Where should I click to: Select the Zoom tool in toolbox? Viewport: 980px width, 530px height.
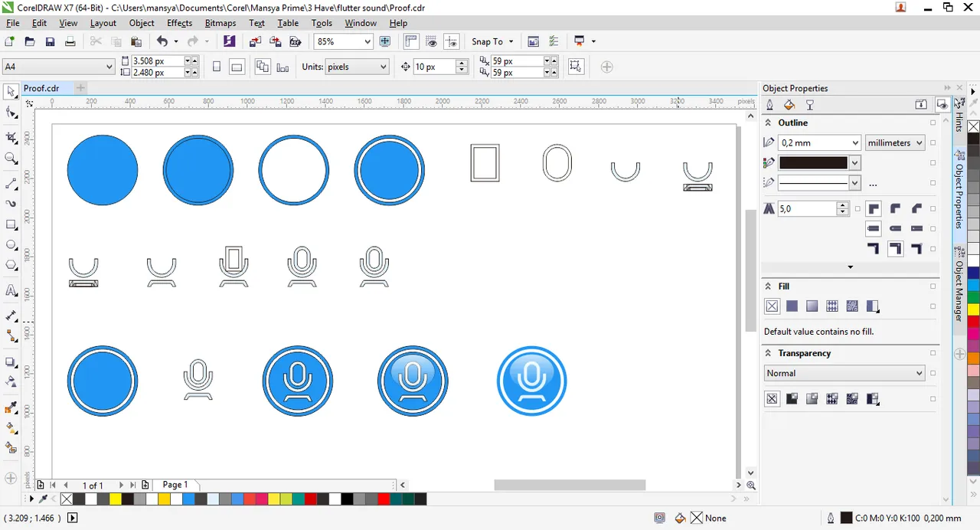11,159
